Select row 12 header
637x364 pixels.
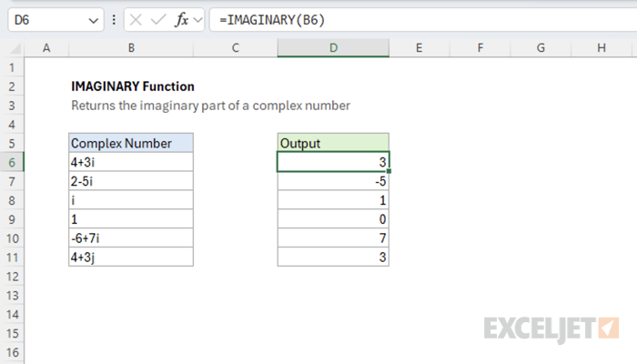click(12, 277)
